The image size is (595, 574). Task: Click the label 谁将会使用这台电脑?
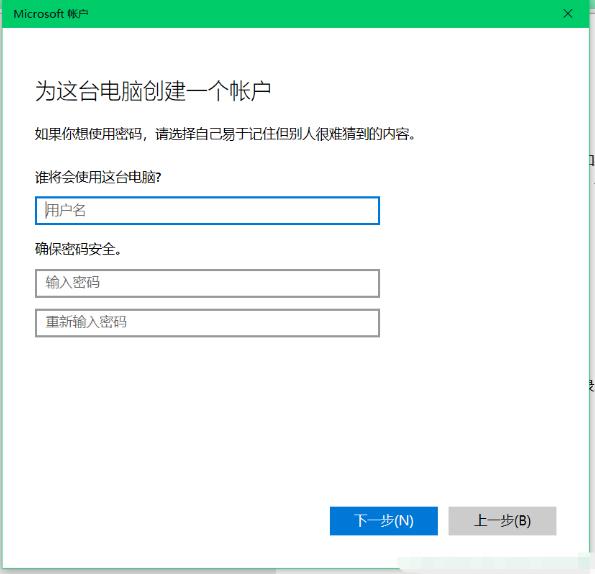(98, 177)
